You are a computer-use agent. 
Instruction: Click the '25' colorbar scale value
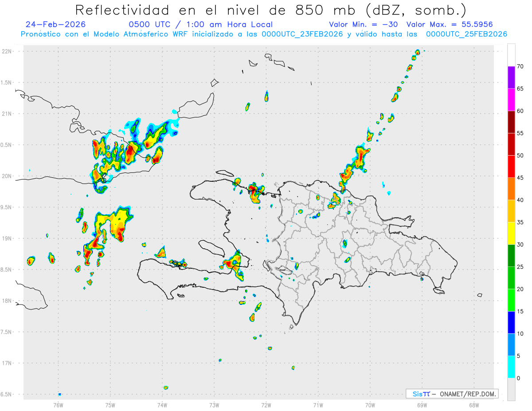520,267
